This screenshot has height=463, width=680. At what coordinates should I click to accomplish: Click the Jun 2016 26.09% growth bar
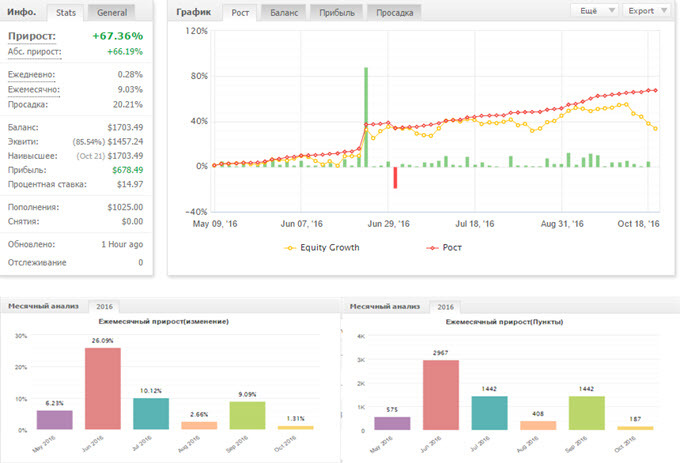click(x=103, y=388)
